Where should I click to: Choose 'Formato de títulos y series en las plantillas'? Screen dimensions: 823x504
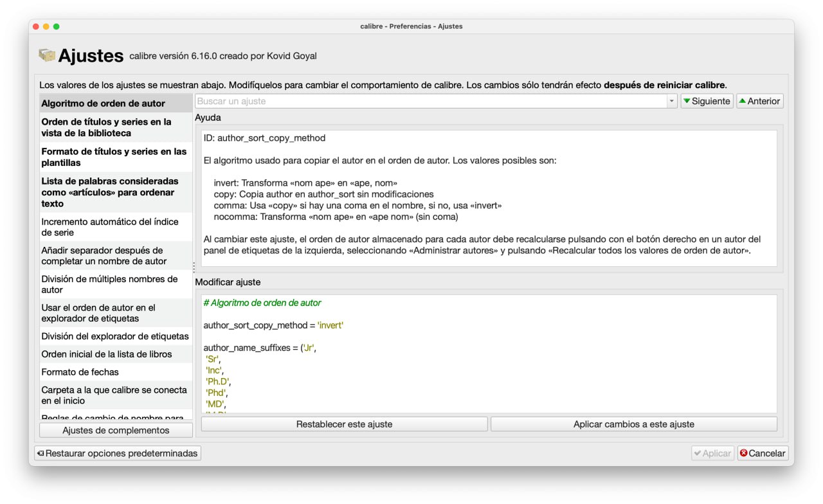(116, 157)
